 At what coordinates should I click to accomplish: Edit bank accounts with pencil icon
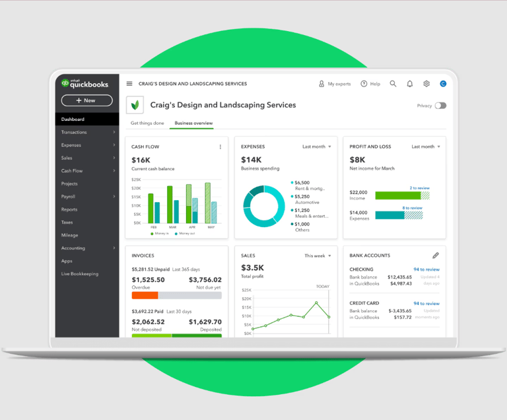coord(436,256)
